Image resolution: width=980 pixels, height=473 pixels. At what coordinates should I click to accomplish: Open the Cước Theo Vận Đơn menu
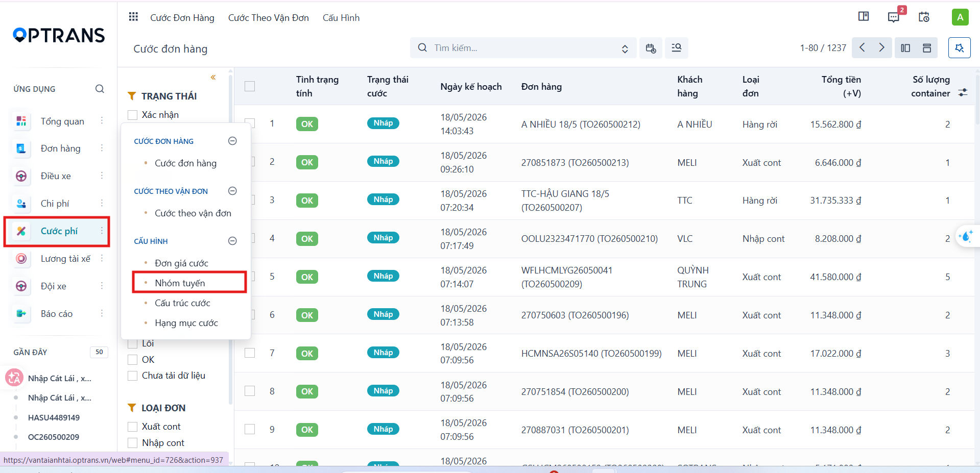coord(269,18)
